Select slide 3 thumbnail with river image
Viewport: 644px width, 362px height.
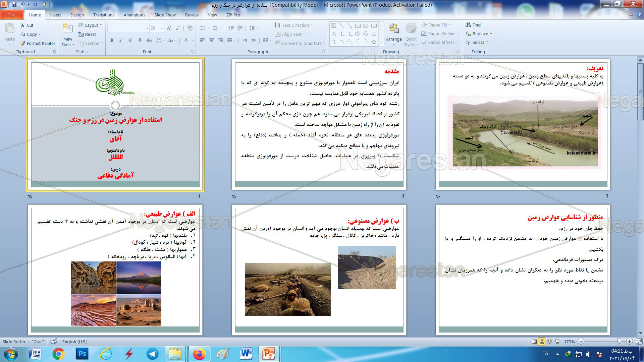tap(523, 124)
